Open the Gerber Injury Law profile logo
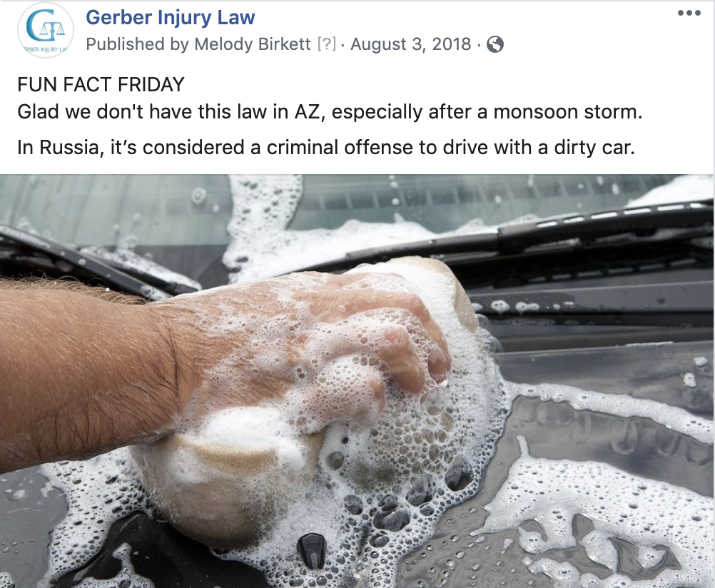715x588 pixels. pos(45,31)
